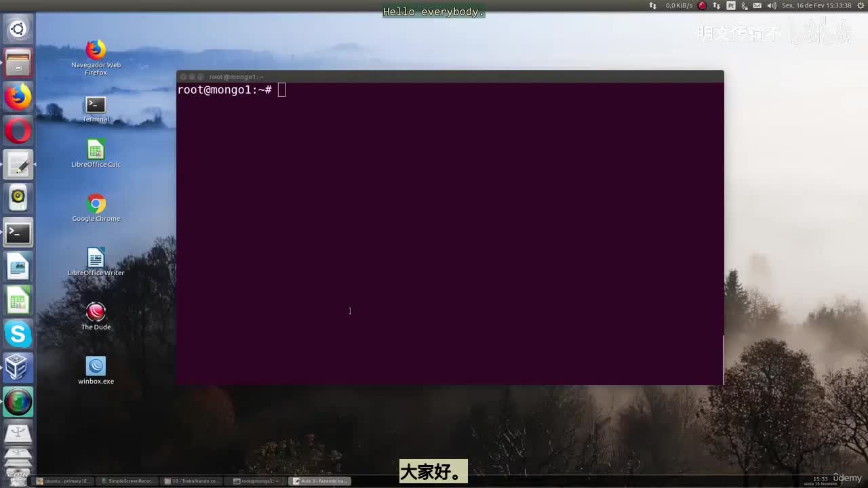This screenshot has width=868, height=488.
Task: Select The Dude desktop shortcut
Action: tap(96, 317)
